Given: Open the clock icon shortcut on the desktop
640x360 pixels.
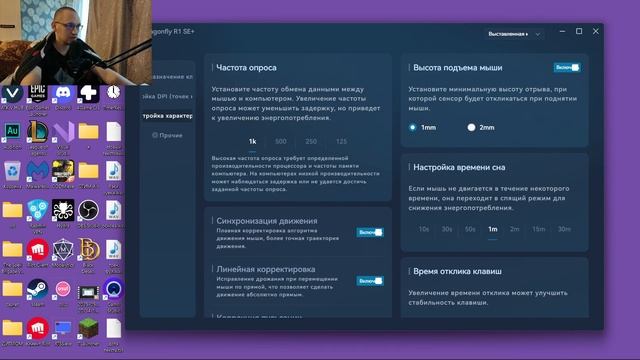Looking at the screenshot, I should (113, 93).
